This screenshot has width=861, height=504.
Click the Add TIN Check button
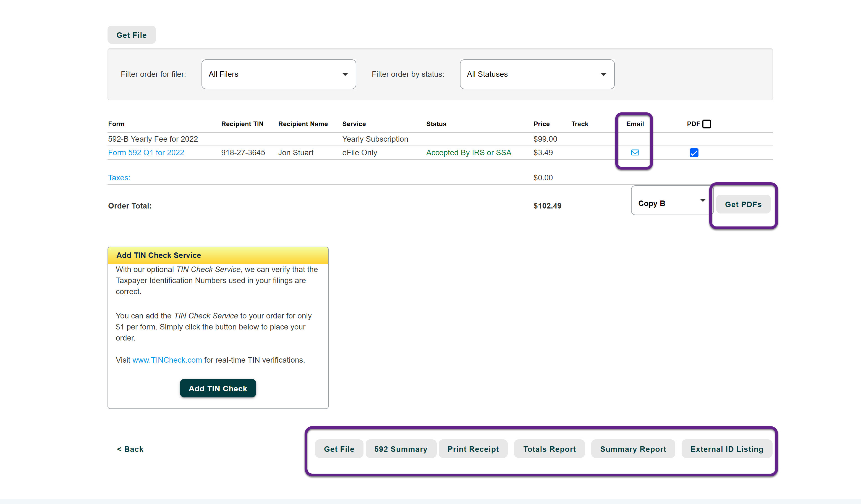tap(218, 388)
